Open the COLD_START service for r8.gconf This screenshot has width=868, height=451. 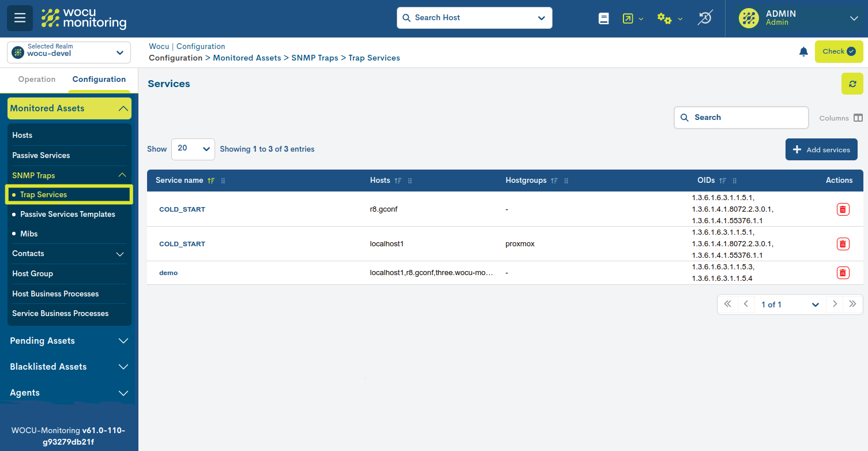pos(182,209)
